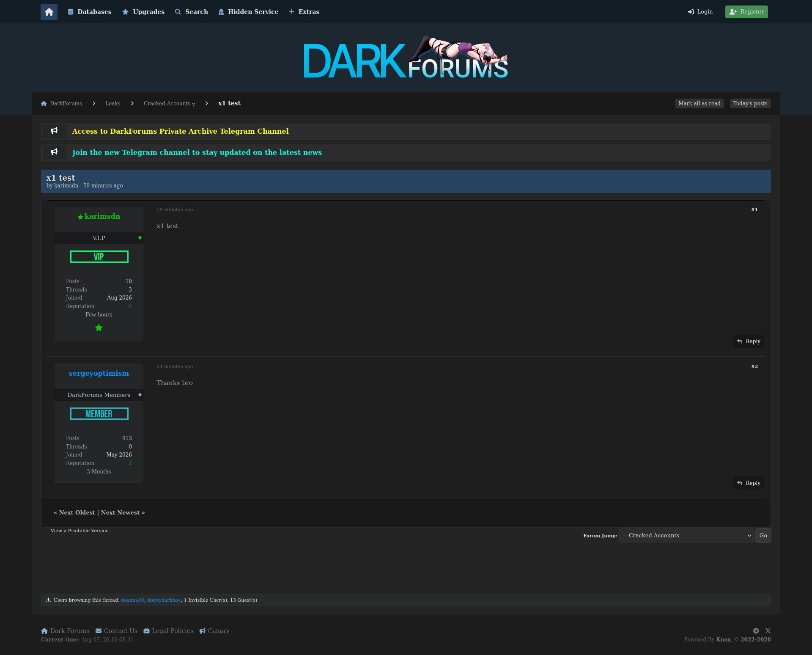The image size is (812, 655).
Task: Open the Upgrades menu item
Action: click(143, 12)
